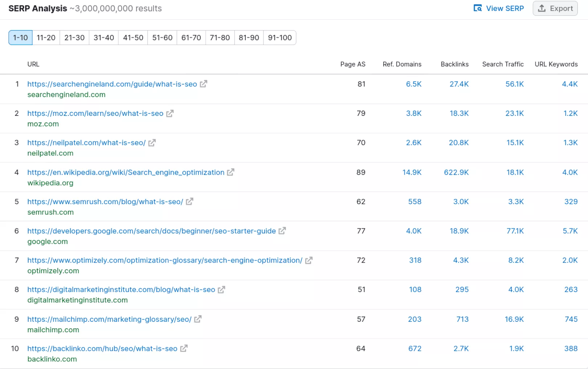View 56.1K search traffic for searchengineland

pyautogui.click(x=515, y=84)
